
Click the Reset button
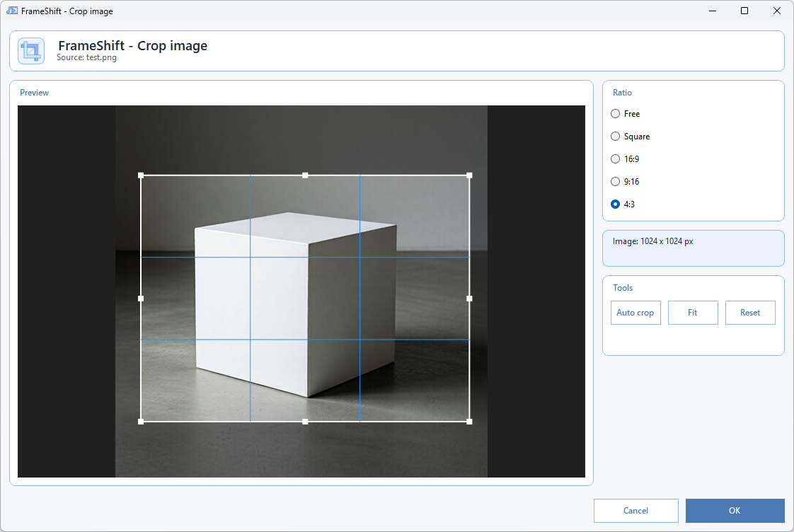750,313
